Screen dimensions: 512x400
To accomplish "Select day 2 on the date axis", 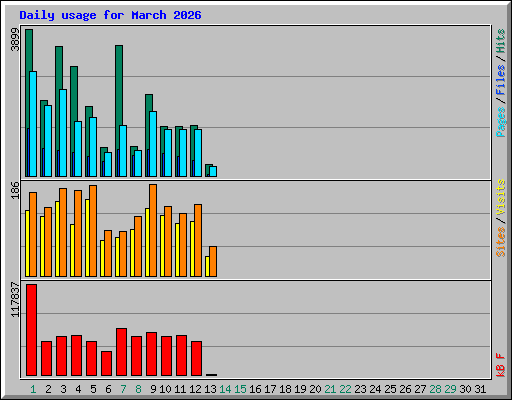I will tap(48, 389).
